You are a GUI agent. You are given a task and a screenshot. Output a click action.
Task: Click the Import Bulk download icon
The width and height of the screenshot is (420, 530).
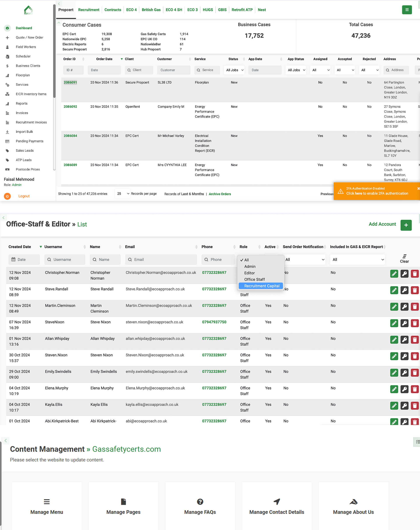(7, 132)
